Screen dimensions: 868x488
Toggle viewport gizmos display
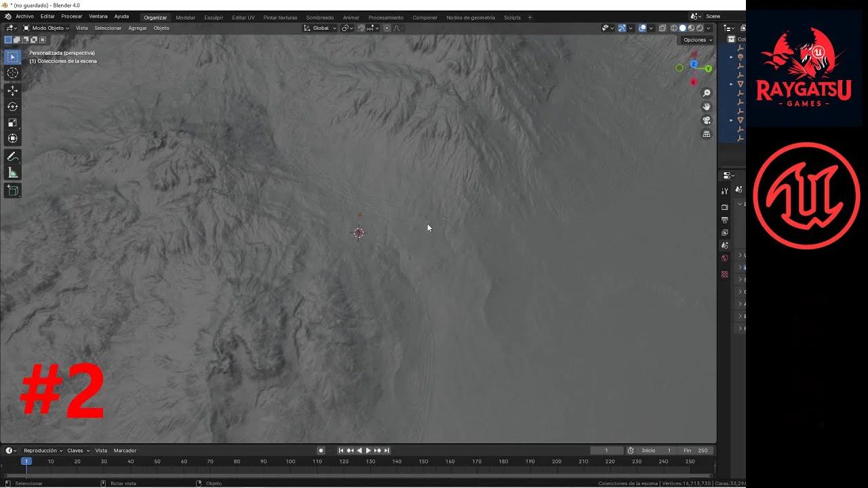pos(622,28)
